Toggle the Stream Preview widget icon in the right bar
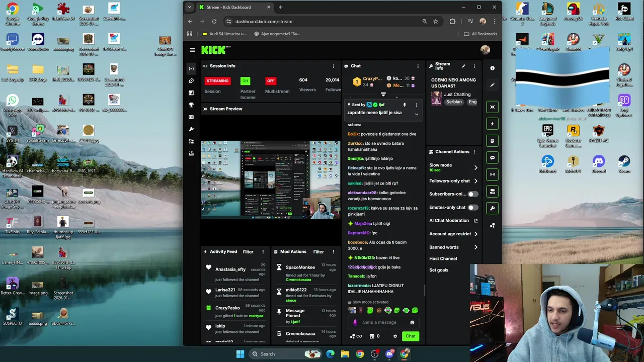 pyautogui.click(x=492, y=107)
